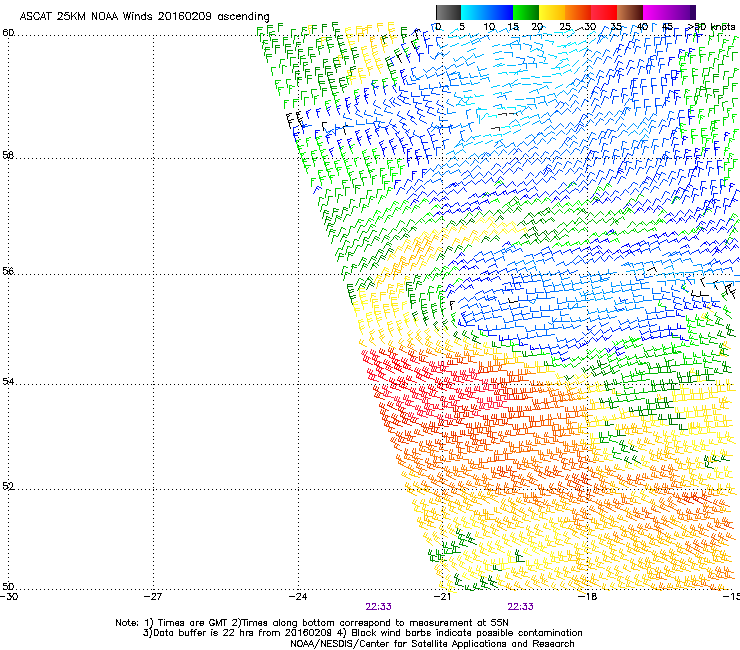The height and width of the screenshot is (650, 740).
Task: Click the latitude axis label '56'
Action: [x=8, y=271]
